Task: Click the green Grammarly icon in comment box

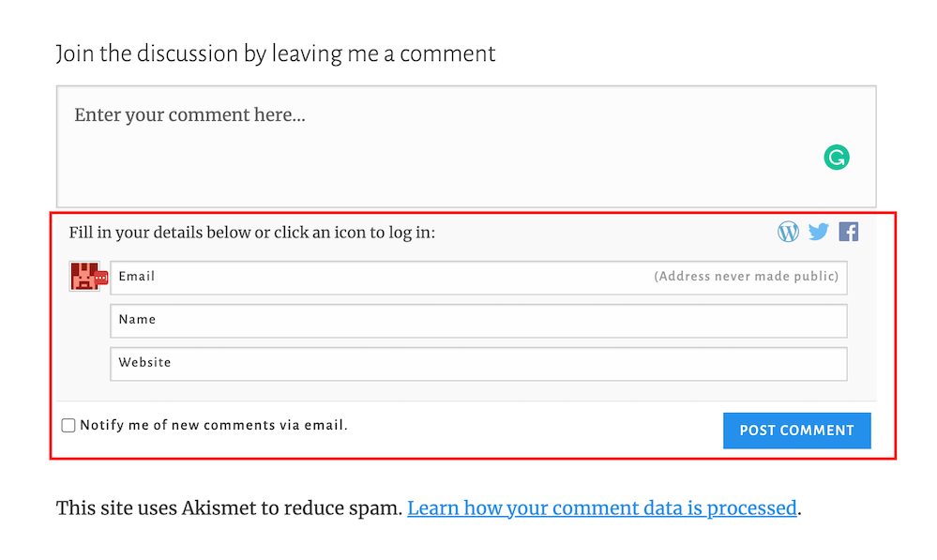Action: pyautogui.click(x=837, y=157)
